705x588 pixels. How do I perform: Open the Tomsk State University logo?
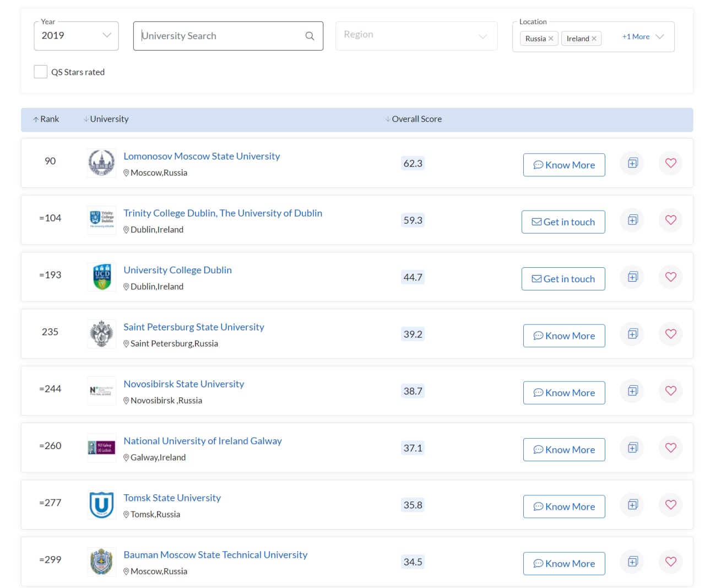101,505
